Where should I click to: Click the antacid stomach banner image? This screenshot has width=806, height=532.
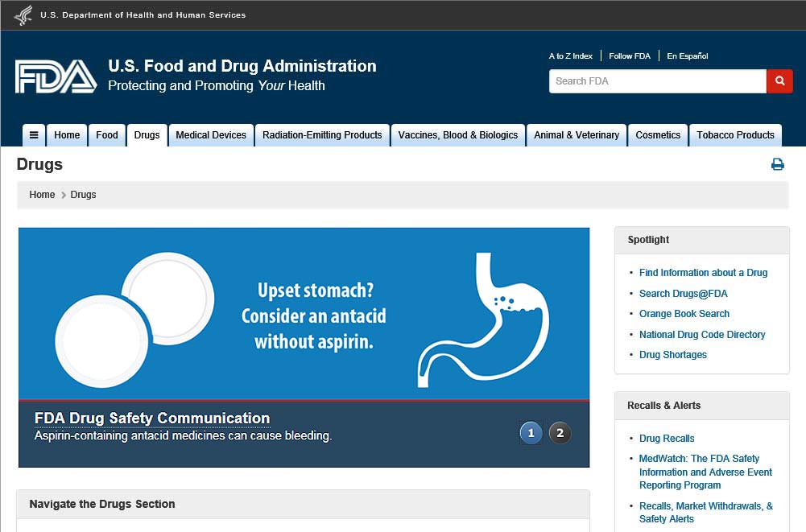304,314
